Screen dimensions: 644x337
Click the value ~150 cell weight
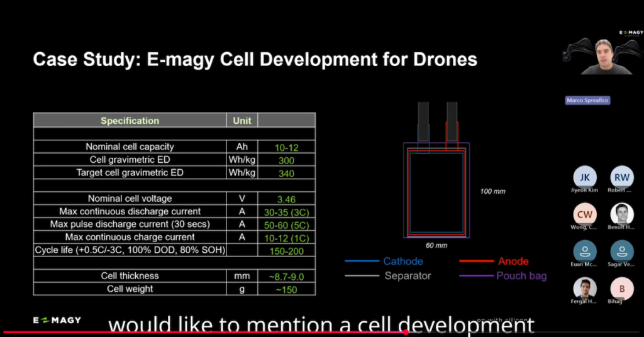tap(286, 290)
